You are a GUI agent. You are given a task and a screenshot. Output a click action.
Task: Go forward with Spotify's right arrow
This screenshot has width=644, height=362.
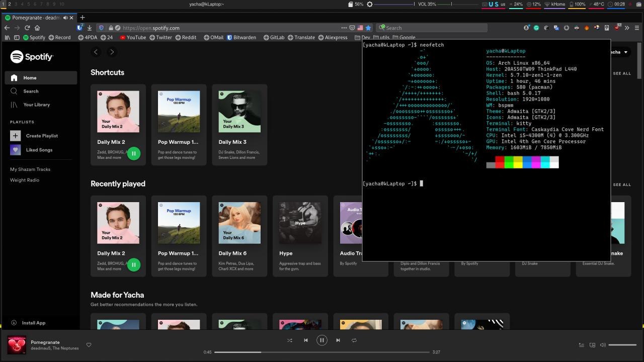112,52
